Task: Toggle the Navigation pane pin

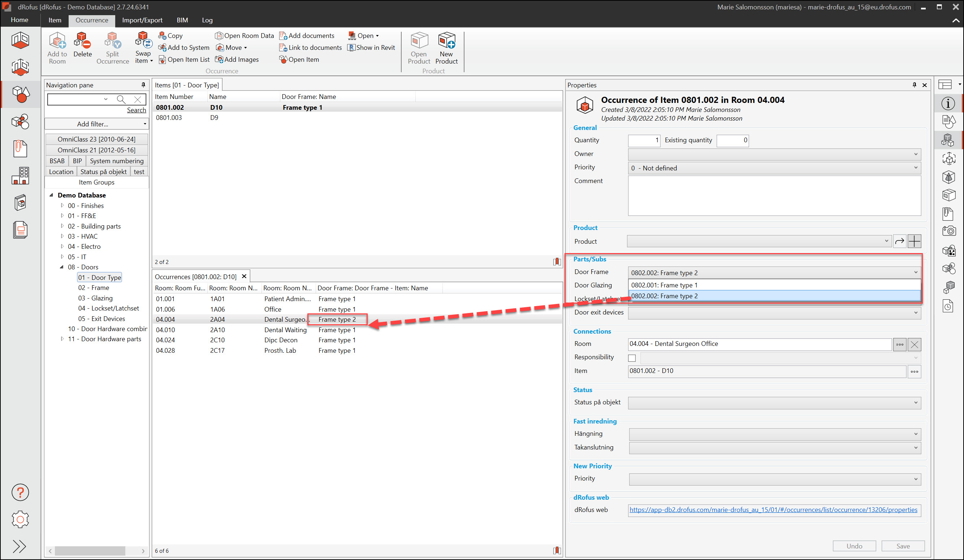Action: click(143, 85)
